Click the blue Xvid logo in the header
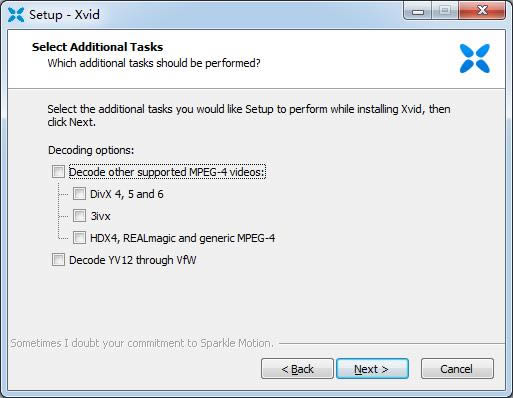The image size is (513, 398). pos(475,58)
